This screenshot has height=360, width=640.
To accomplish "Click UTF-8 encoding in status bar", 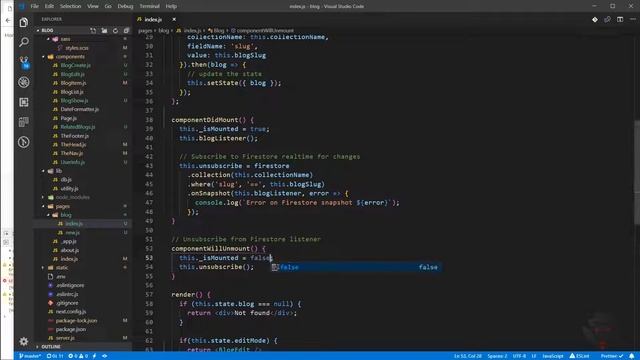I will coord(519,356).
